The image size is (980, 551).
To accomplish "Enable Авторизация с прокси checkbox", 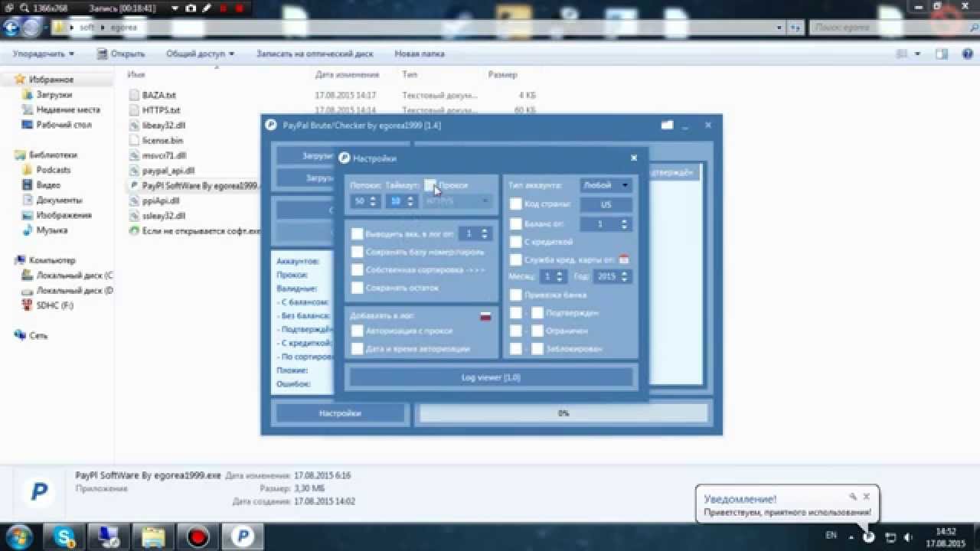I will click(357, 331).
